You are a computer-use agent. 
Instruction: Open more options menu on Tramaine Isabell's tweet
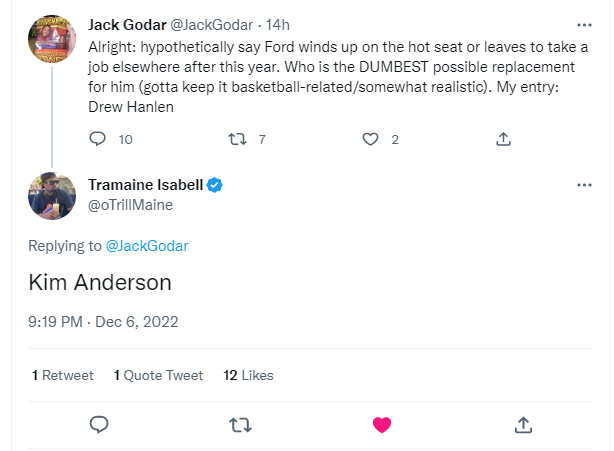pyautogui.click(x=584, y=185)
